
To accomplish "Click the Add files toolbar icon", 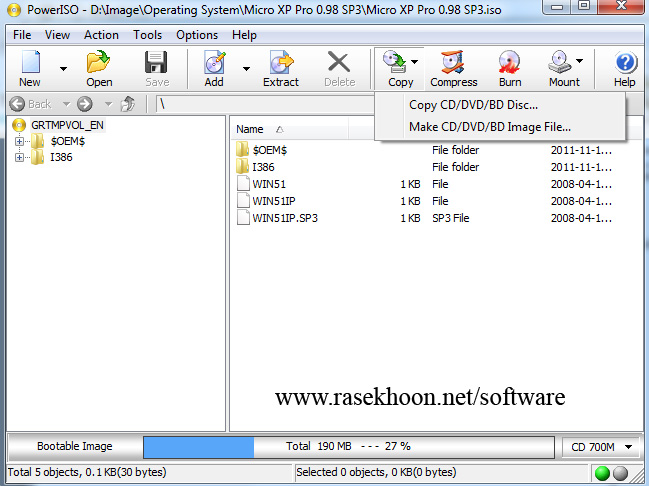I will pyautogui.click(x=215, y=62).
